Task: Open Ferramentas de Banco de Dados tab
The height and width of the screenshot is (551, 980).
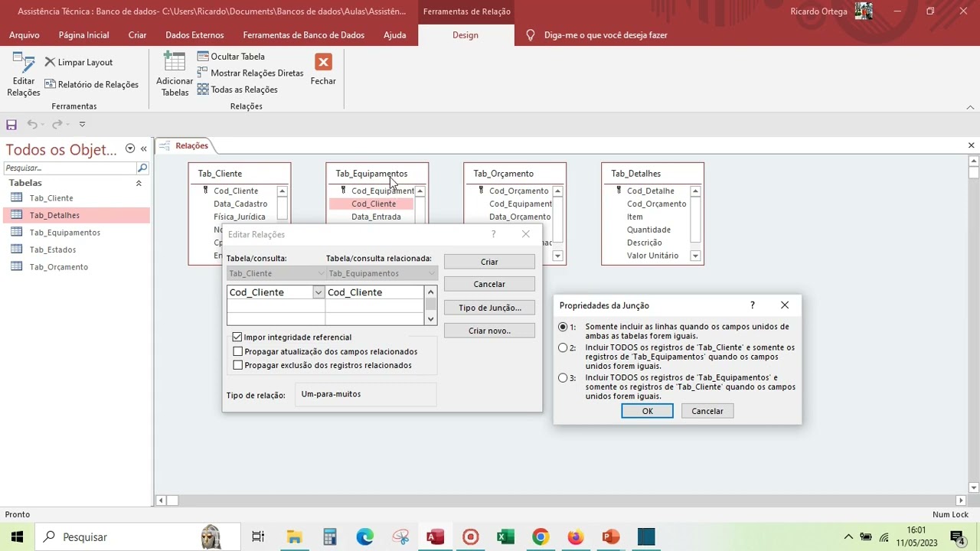Action: pyautogui.click(x=303, y=35)
